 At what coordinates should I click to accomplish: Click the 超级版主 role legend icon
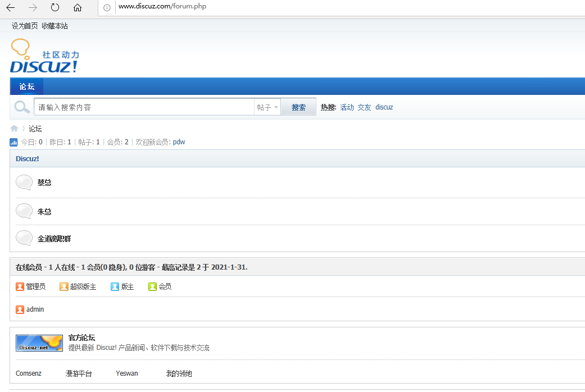(64, 286)
